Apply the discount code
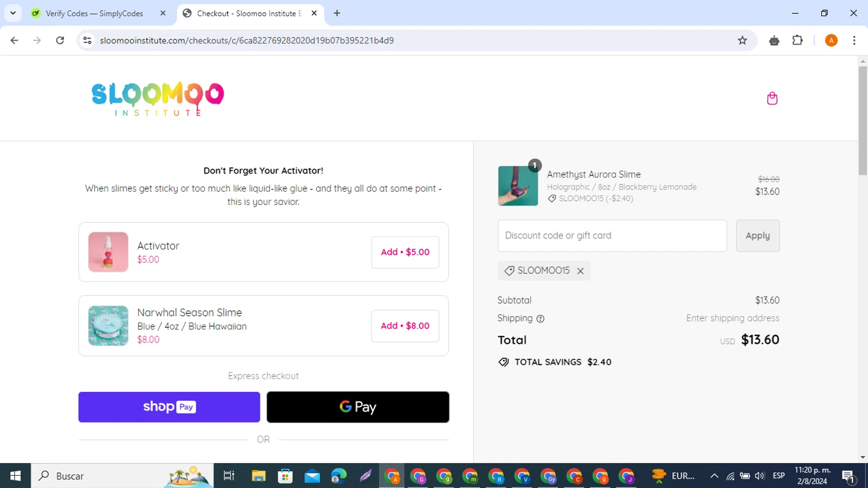The width and height of the screenshot is (868, 488). click(757, 236)
